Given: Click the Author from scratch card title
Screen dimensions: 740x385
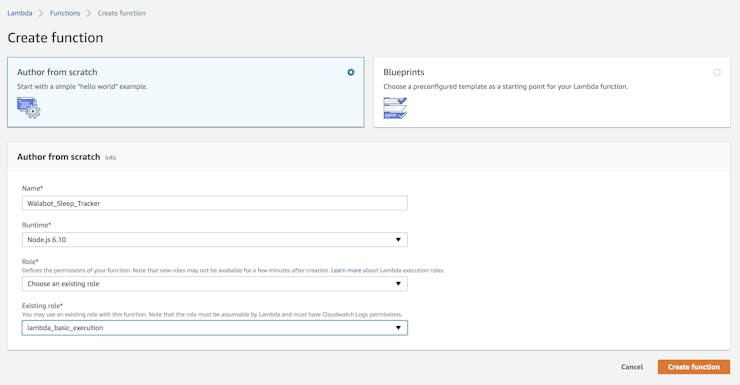Looking at the screenshot, I should pyautogui.click(x=57, y=72).
